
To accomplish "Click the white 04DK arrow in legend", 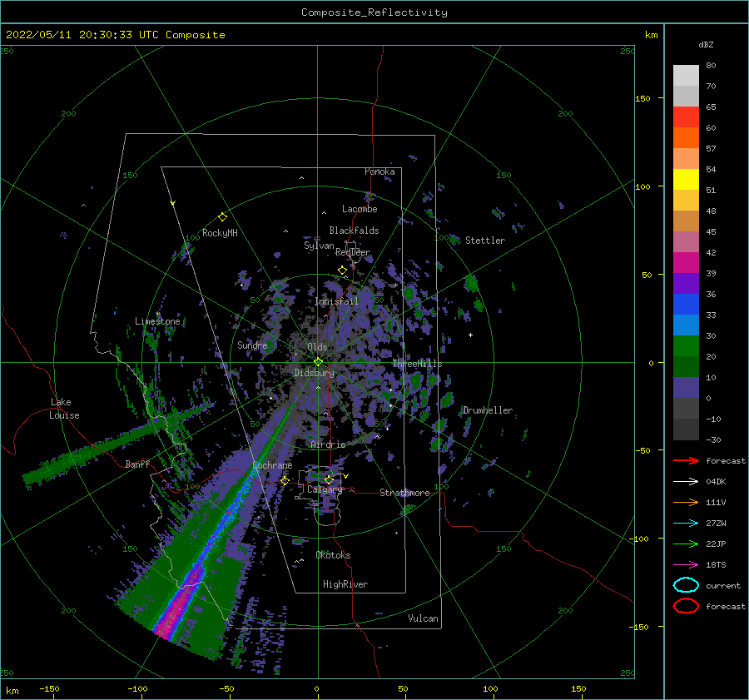I will pyautogui.click(x=686, y=482).
